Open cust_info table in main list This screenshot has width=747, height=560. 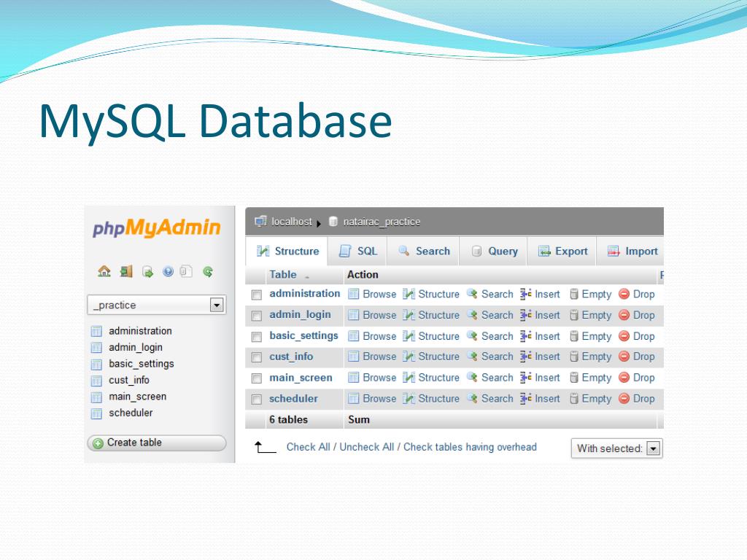[291, 357]
